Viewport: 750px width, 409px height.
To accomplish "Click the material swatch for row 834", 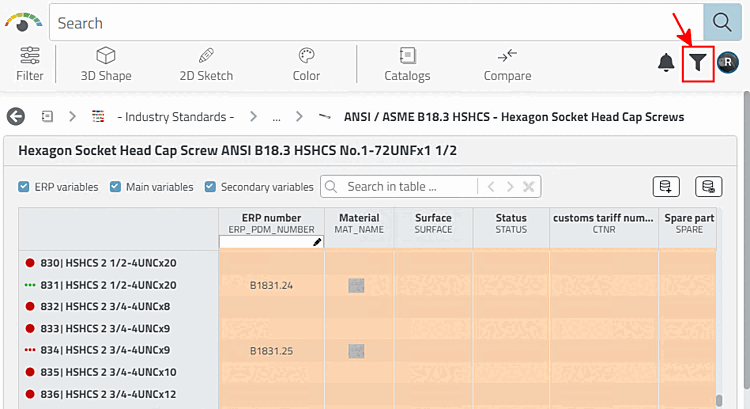I will (x=355, y=351).
